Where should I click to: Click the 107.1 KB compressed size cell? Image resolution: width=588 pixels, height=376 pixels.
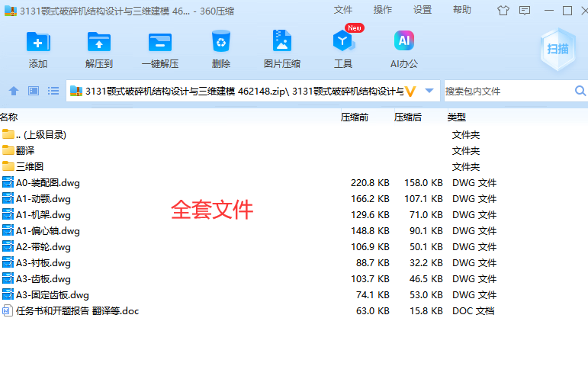pyautogui.click(x=423, y=199)
